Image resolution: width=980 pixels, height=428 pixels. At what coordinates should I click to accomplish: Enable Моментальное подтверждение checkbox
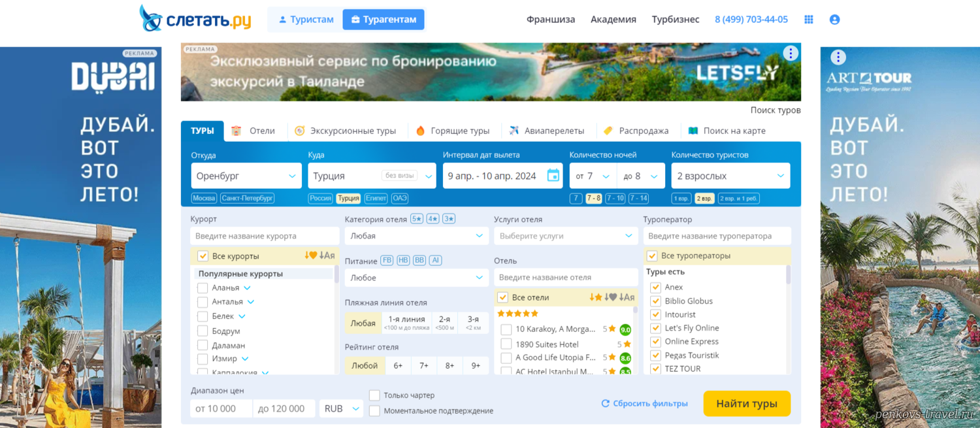point(374,411)
